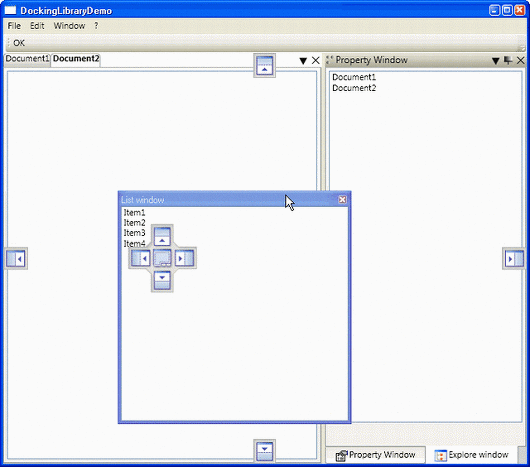530x467 pixels.
Task: Click the center cross dock-up arrow
Action: [x=162, y=236]
